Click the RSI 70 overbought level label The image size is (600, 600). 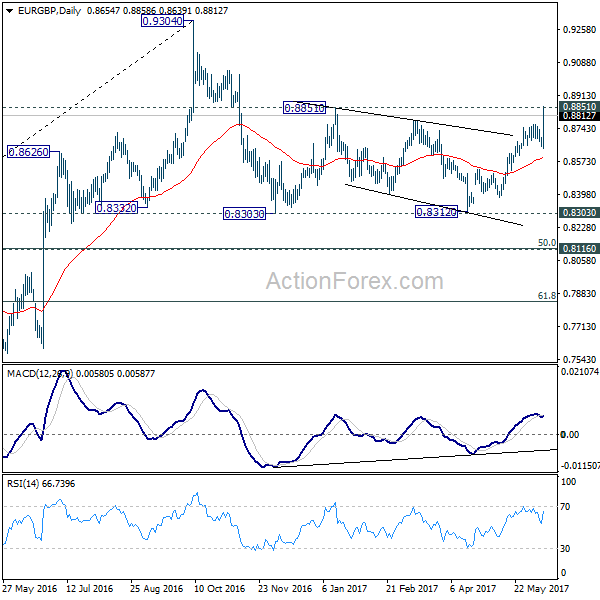(565, 507)
